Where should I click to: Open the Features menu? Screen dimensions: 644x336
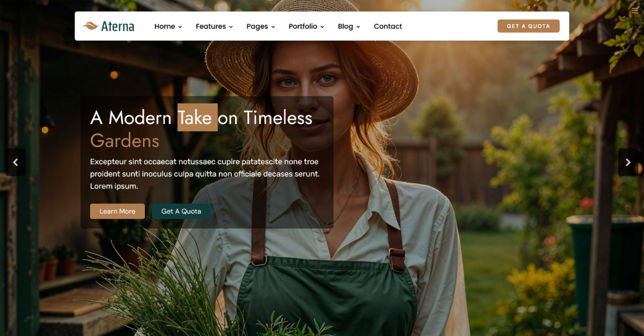pyautogui.click(x=214, y=26)
